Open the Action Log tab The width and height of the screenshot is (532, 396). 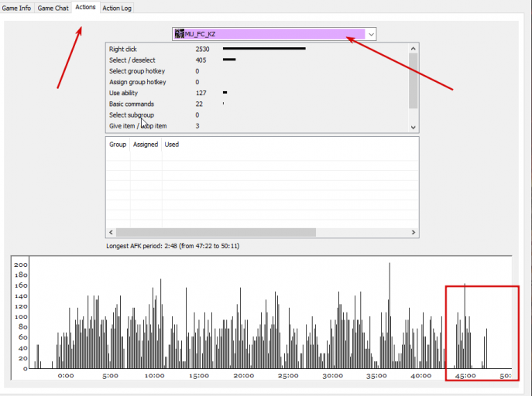point(117,8)
